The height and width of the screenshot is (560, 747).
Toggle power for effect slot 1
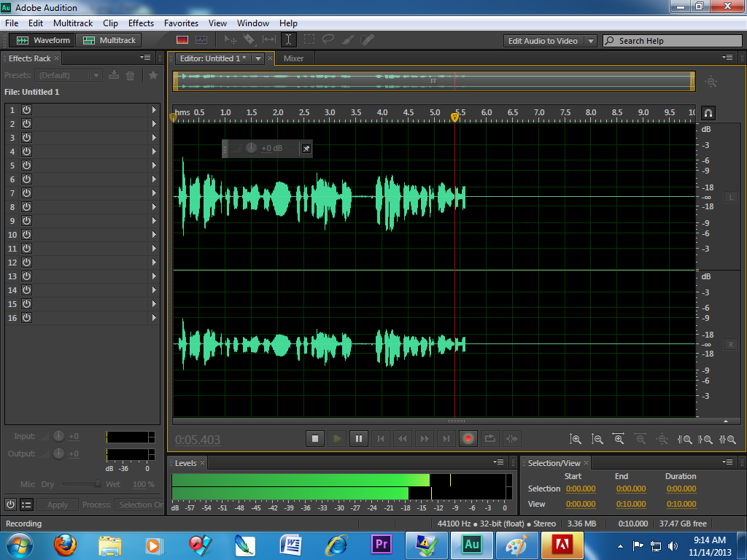[x=27, y=110]
